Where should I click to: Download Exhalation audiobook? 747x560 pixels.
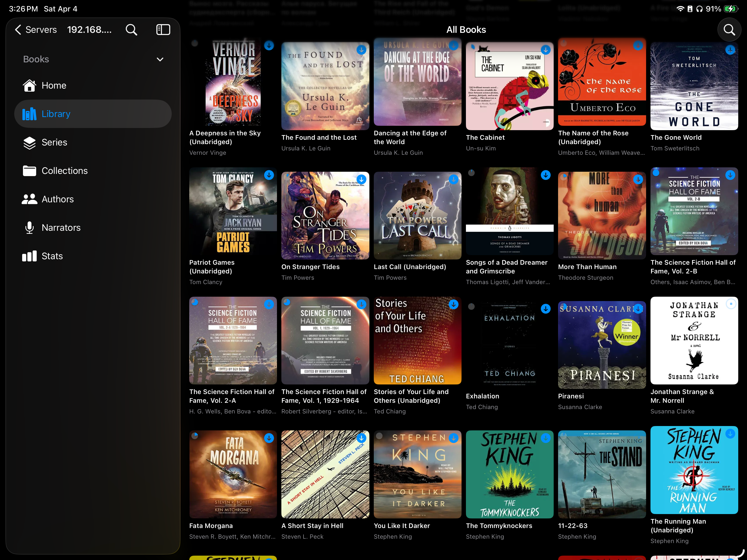[x=546, y=309]
